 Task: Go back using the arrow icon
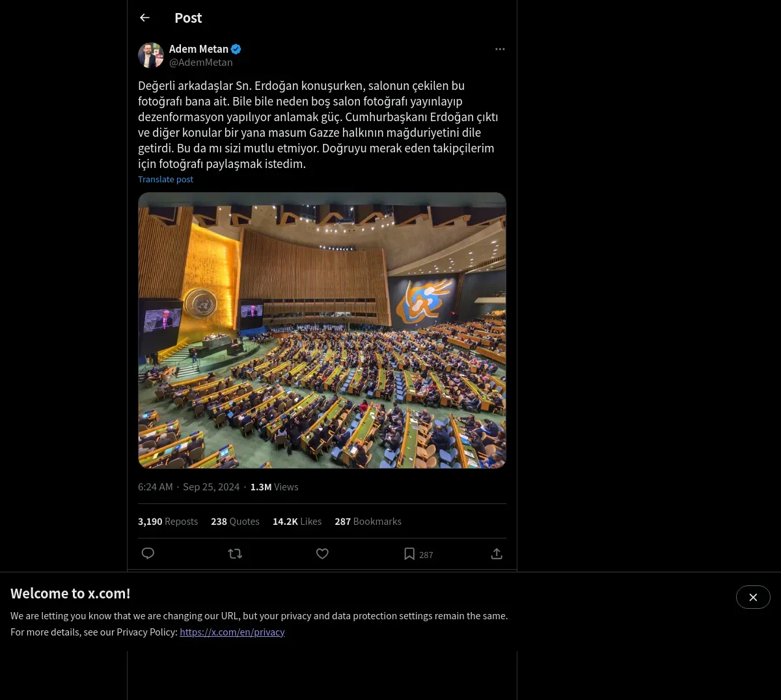144,18
